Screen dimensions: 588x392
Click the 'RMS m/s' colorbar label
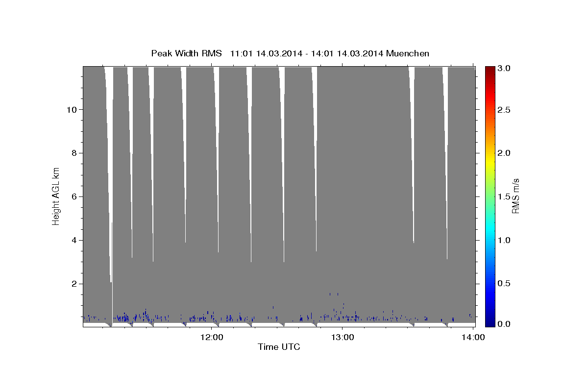point(515,196)
